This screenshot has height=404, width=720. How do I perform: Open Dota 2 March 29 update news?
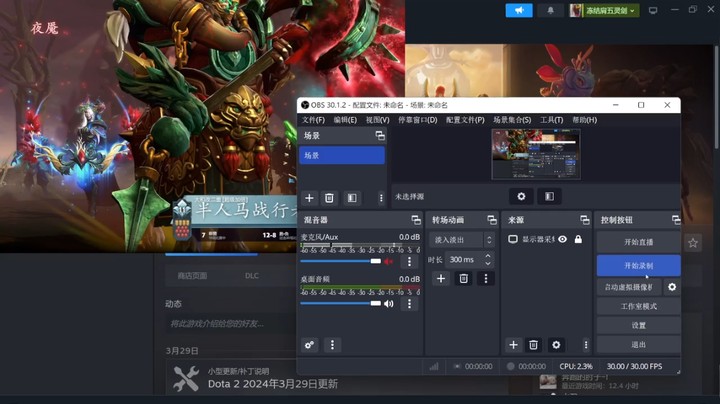pyautogui.click(x=273, y=384)
